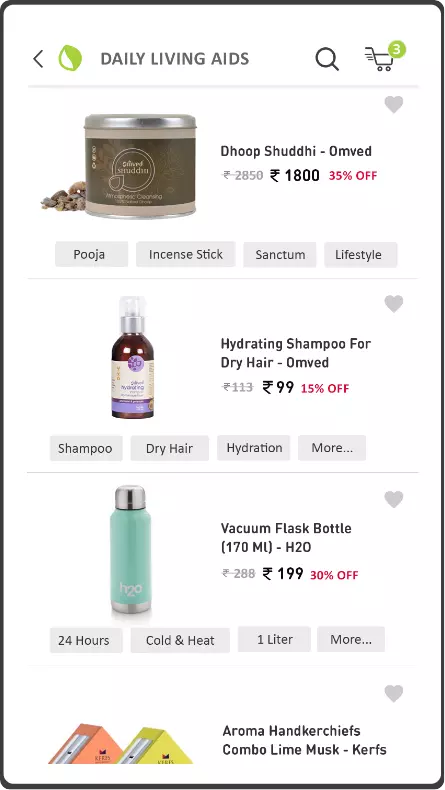Add Vacuum Flask Bottle to wishlist heart
The width and height of the screenshot is (445, 790).
click(394, 499)
